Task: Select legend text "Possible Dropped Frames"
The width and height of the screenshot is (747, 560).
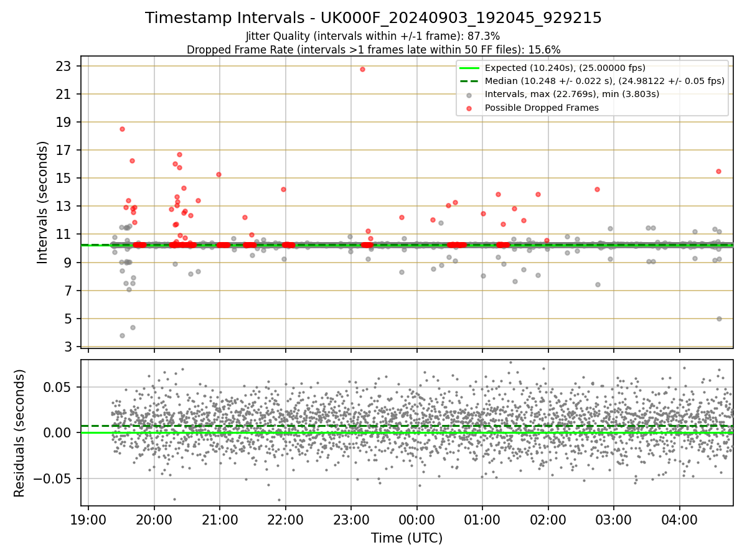Action: click(542, 108)
